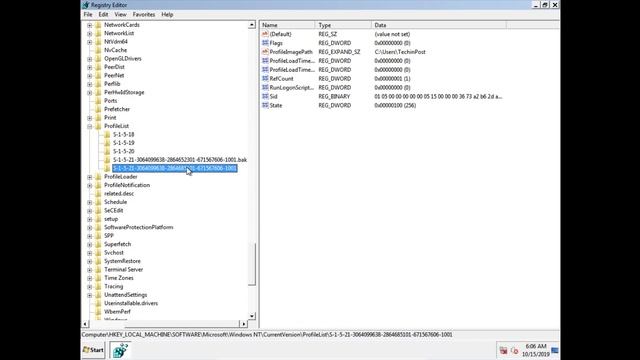Expand the Terminal Server key

89,270
